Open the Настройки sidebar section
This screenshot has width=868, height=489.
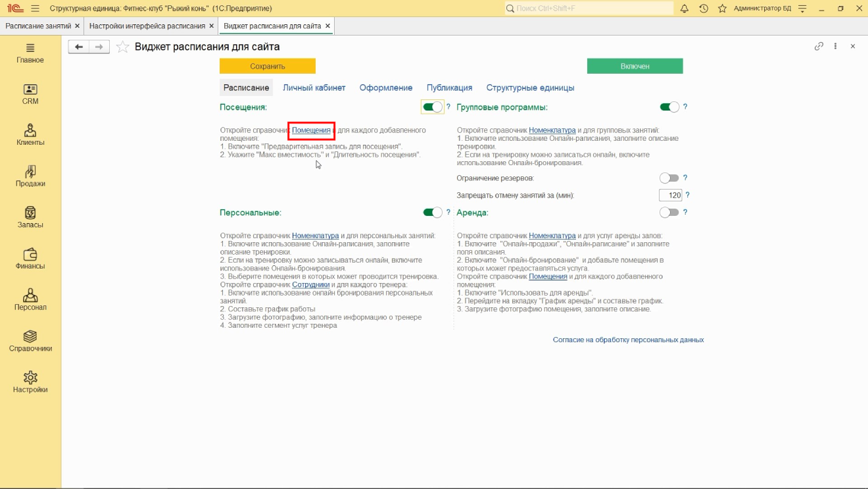point(30,382)
